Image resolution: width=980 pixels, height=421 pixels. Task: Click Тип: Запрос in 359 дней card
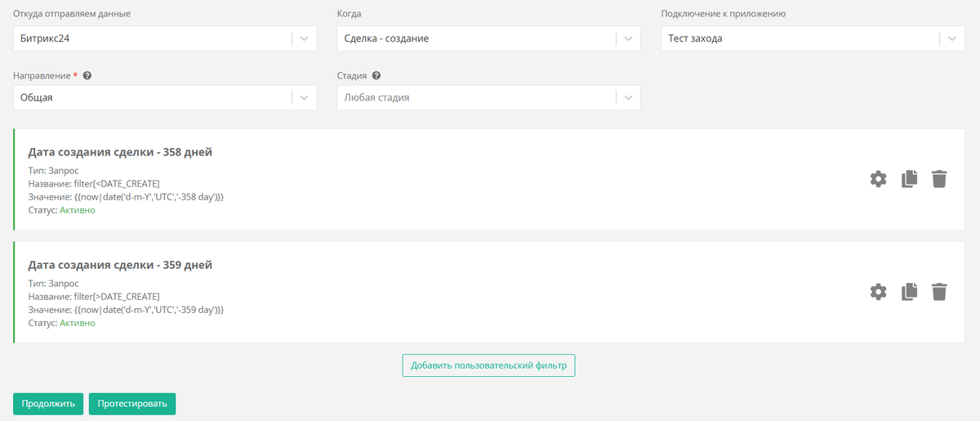[x=53, y=283]
